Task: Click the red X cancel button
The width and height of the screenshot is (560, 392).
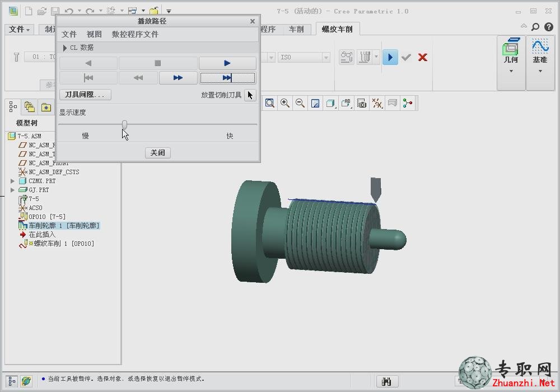Action: (x=422, y=57)
